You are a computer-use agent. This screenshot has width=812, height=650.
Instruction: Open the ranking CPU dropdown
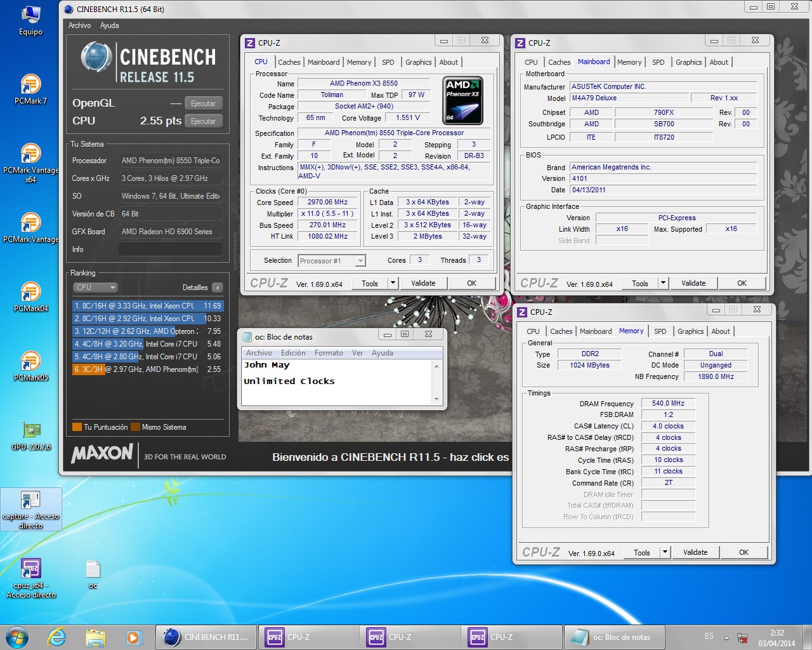tap(96, 288)
